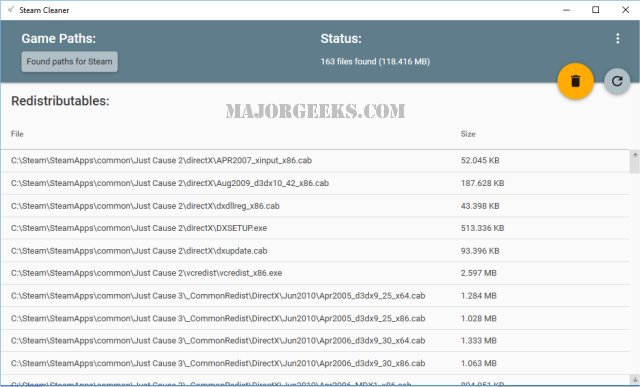Click the Status heading
This screenshot has width=640, height=387.
click(x=341, y=38)
